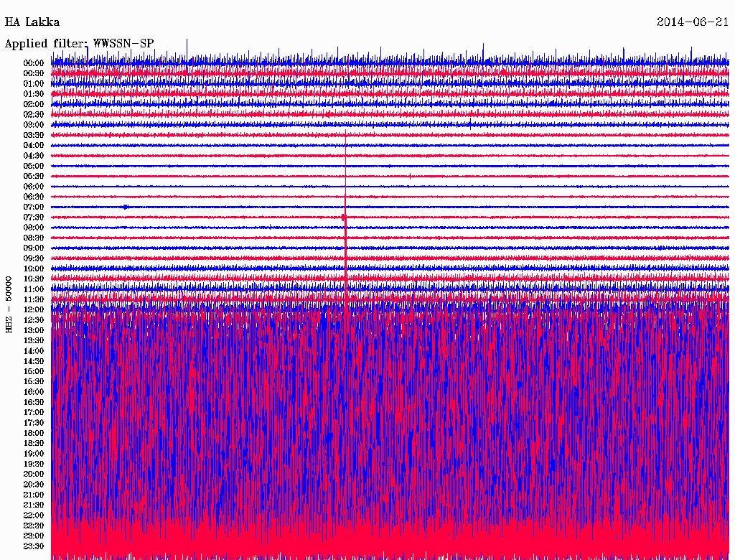Pick the 07:30 time row label
Viewport: 735px width, 560px height.
coord(34,218)
